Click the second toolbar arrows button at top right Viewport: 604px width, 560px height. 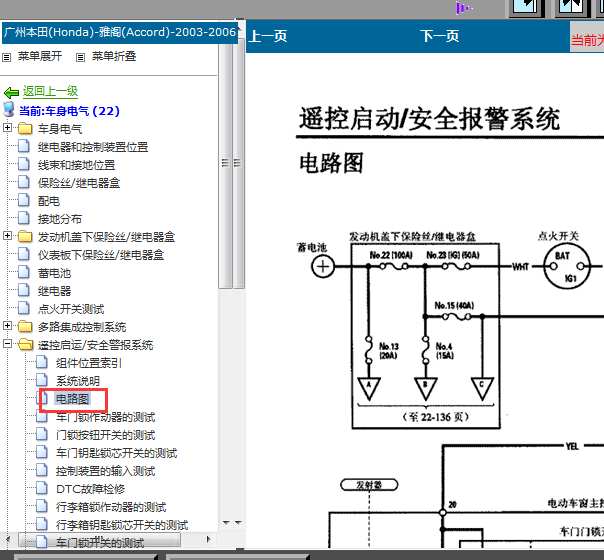[572, 8]
